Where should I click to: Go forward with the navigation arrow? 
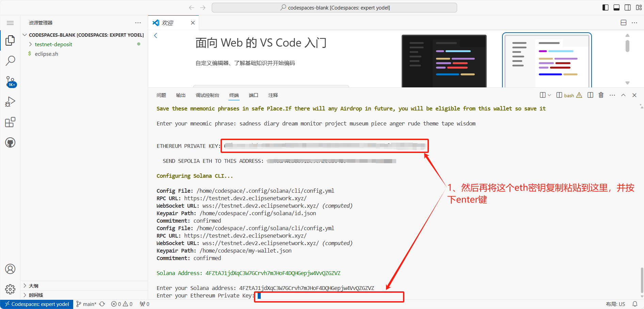click(203, 7)
